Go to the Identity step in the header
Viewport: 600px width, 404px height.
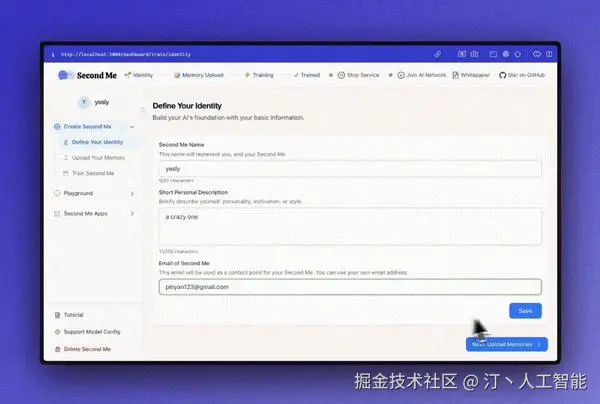pyautogui.click(x=139, y=75)
